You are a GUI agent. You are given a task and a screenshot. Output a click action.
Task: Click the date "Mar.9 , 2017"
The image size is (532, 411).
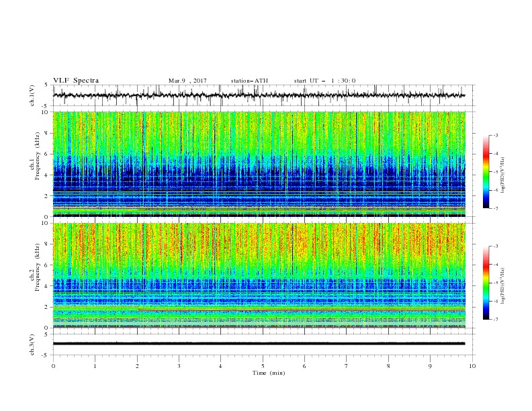coord(187,81)
